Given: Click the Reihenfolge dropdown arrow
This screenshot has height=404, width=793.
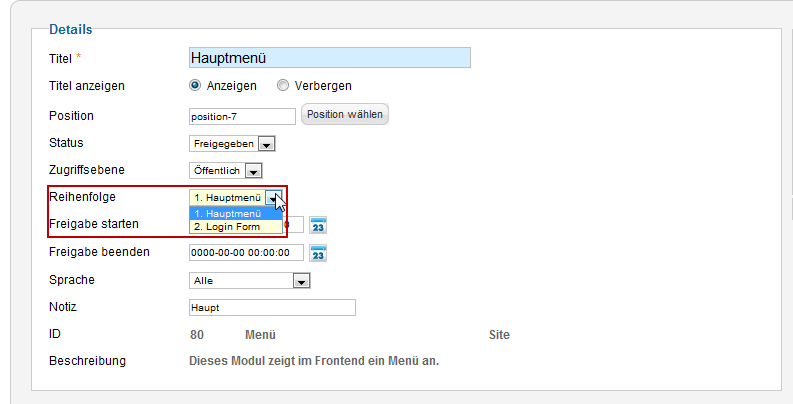Looking at the screenshot, I should tap(274, 198).
